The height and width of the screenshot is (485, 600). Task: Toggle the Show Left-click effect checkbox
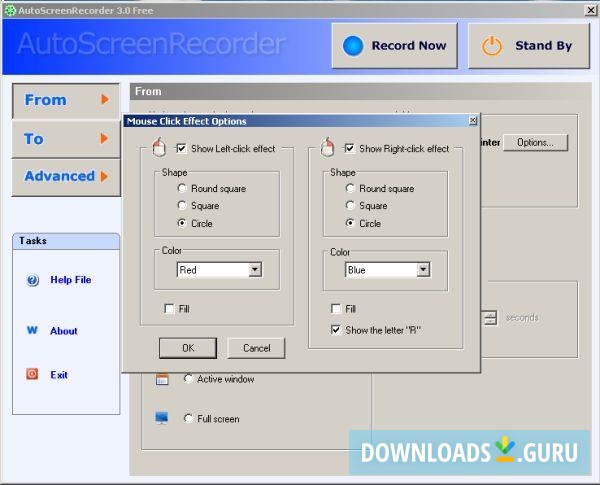point(181,149)
